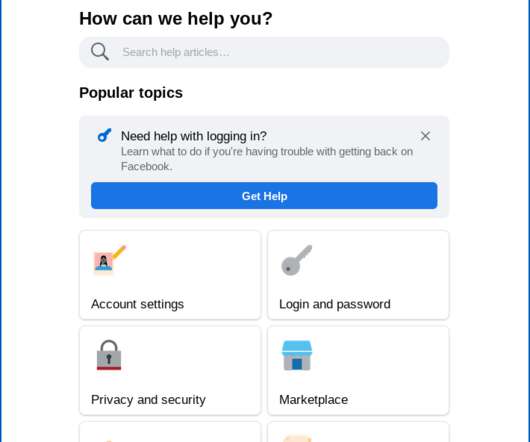Click the magnifying glass search icon
530x442 pixels.
100,52
